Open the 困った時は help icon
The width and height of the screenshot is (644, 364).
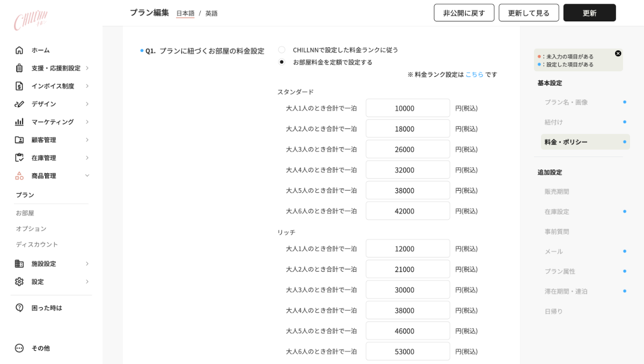[x=19, y=308]
